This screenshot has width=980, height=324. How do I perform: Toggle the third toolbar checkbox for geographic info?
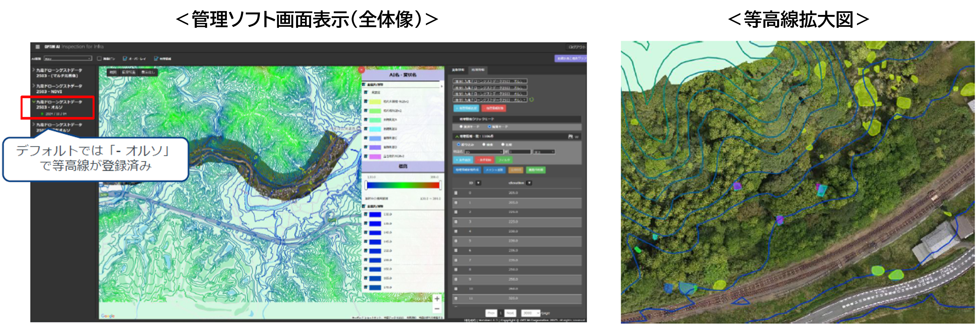156,59
